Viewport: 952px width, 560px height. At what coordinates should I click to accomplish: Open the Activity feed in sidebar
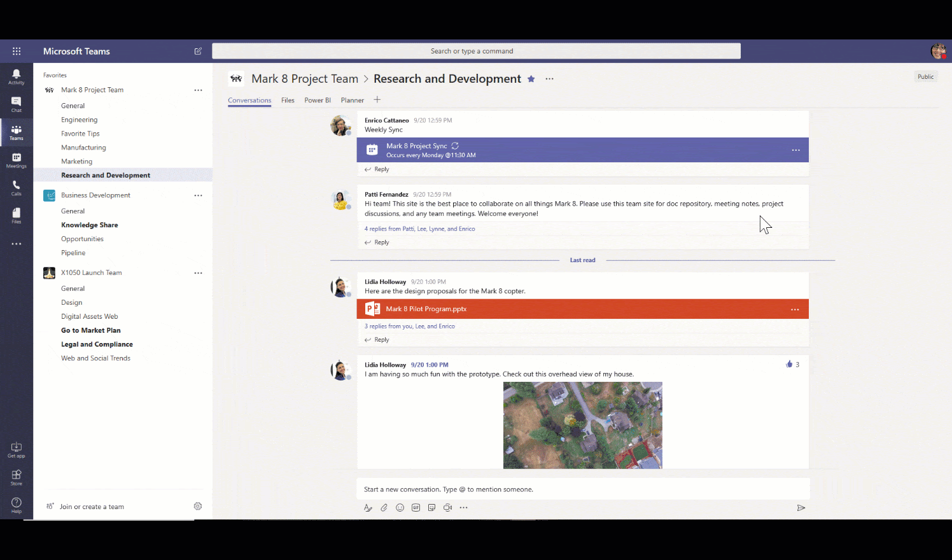(x=17, y=76)
